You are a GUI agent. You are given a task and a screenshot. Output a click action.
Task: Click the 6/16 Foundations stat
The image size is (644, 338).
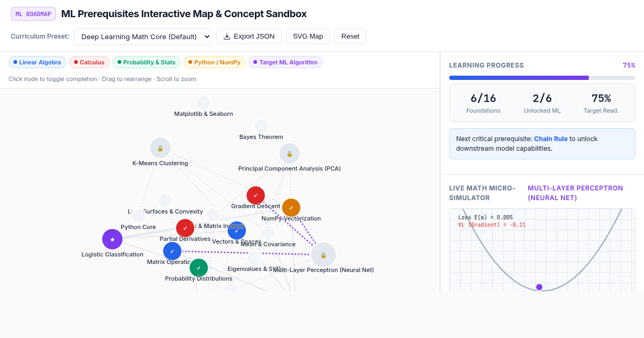click(484, 102)
